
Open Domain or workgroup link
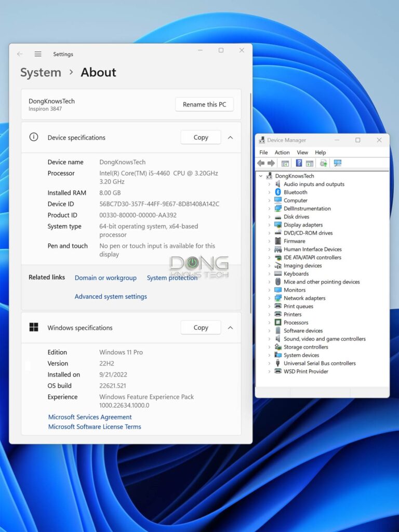[105, 277]
